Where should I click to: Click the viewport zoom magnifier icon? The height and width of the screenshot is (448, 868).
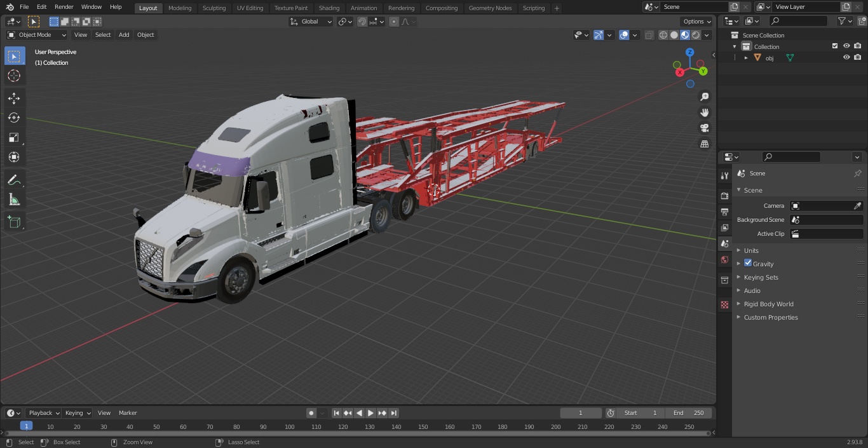[705, 97]
